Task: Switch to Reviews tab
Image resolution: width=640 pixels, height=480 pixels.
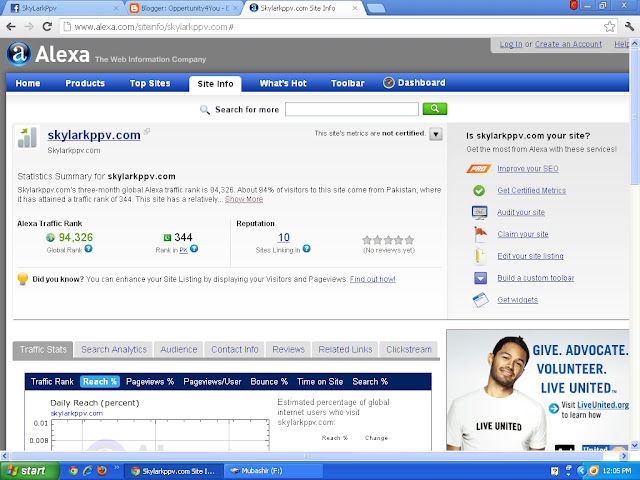Action: [x=289, y=350]
